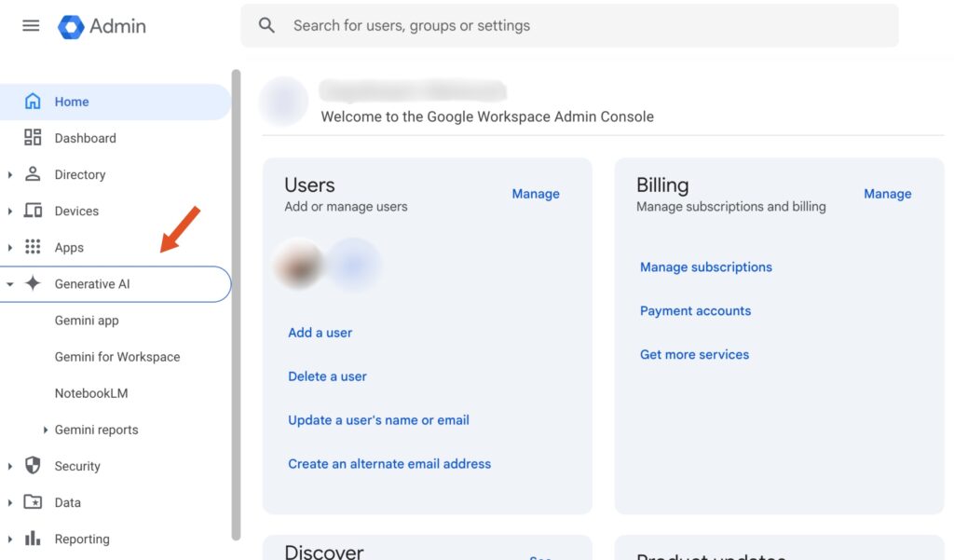Image resolution: width=954 pixels, height=560 pixels.
Task: Open the hamburger main menu
Action: click(31, 25)
